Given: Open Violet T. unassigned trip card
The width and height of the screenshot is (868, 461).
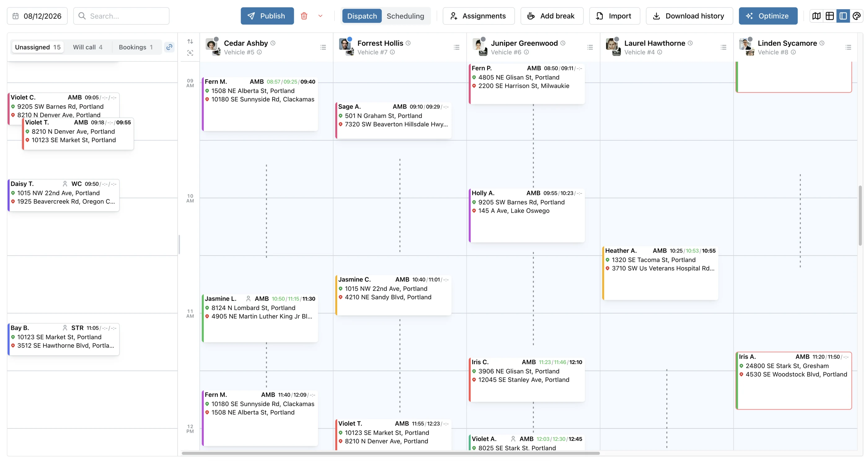Looking at the screenshot, I should tap(78, 134).
